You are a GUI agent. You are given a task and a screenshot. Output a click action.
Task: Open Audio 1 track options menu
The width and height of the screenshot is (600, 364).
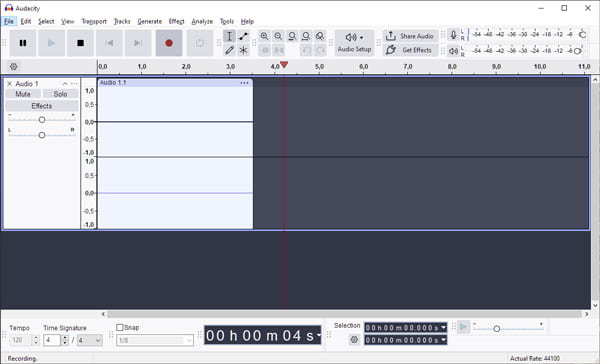(74, 84)
